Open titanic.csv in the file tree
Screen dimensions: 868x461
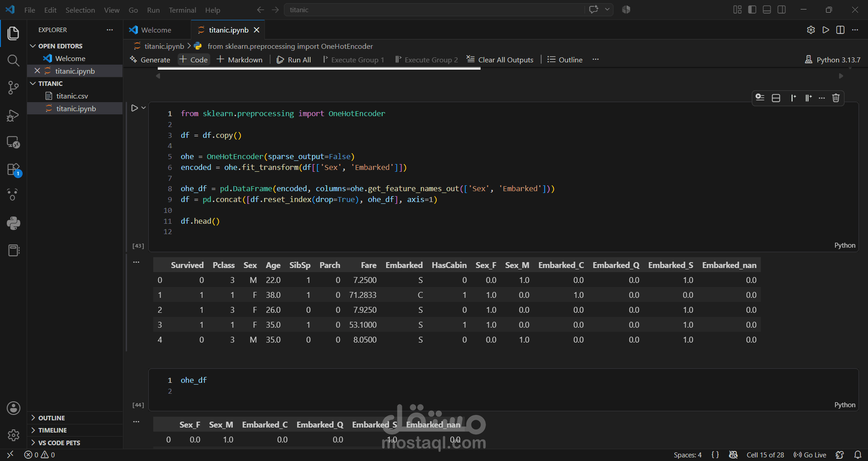[72, 96]
